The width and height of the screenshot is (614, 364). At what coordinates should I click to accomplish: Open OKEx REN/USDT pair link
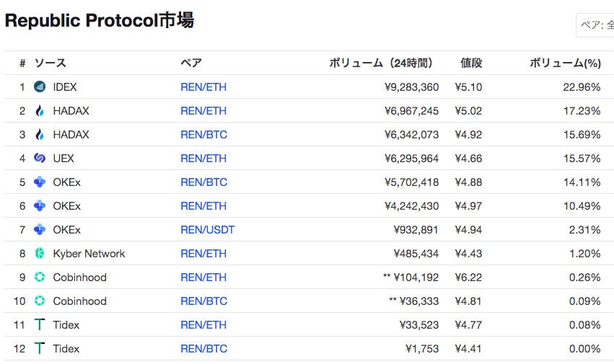208,230
